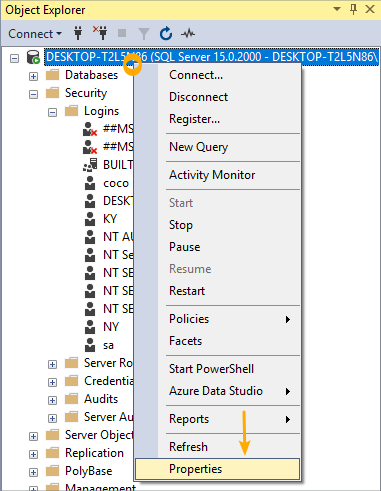
Task: Click the BUILT login group icon
Action: click(90, 165)
